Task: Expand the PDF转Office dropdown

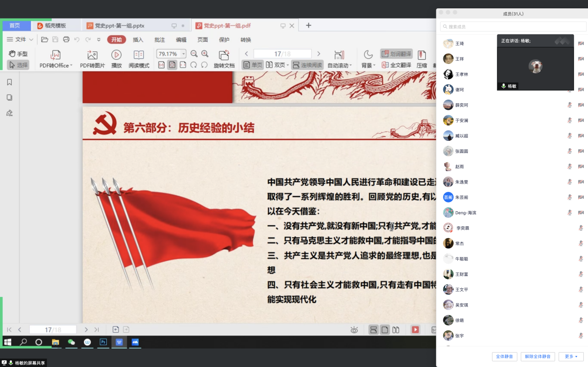Action: point(71,66)
